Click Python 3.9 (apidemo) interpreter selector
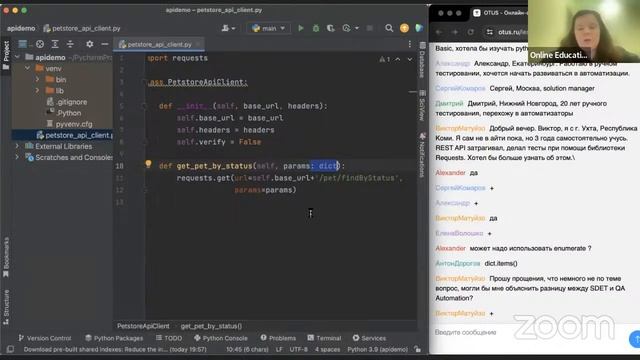 pyautogui.click(x=377, y=349)
